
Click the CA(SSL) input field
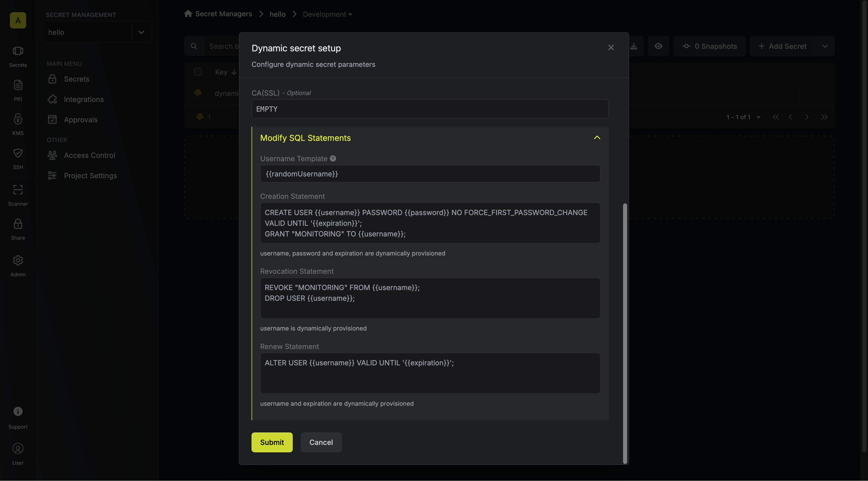click(x=430, y=109)
